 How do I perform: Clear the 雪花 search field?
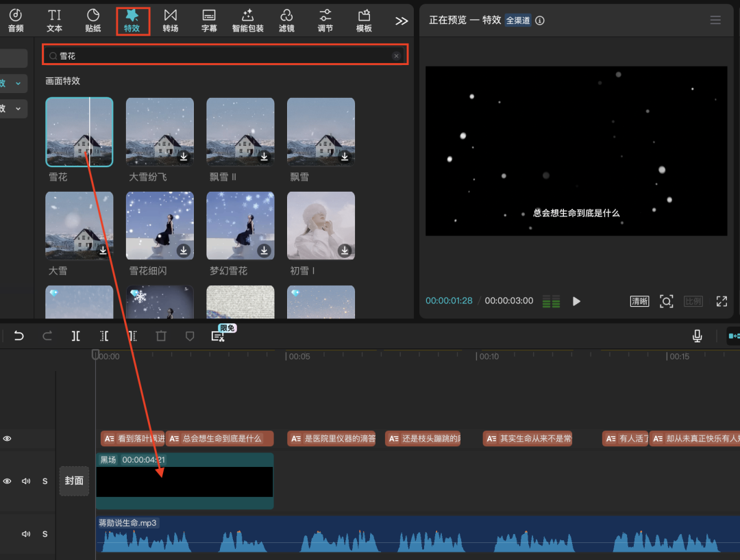[x=396, y=56]
